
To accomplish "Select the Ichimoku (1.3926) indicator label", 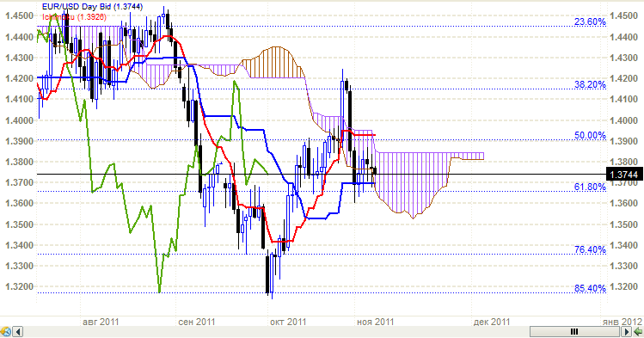I will pyautogui.click(x=74, y=17).
